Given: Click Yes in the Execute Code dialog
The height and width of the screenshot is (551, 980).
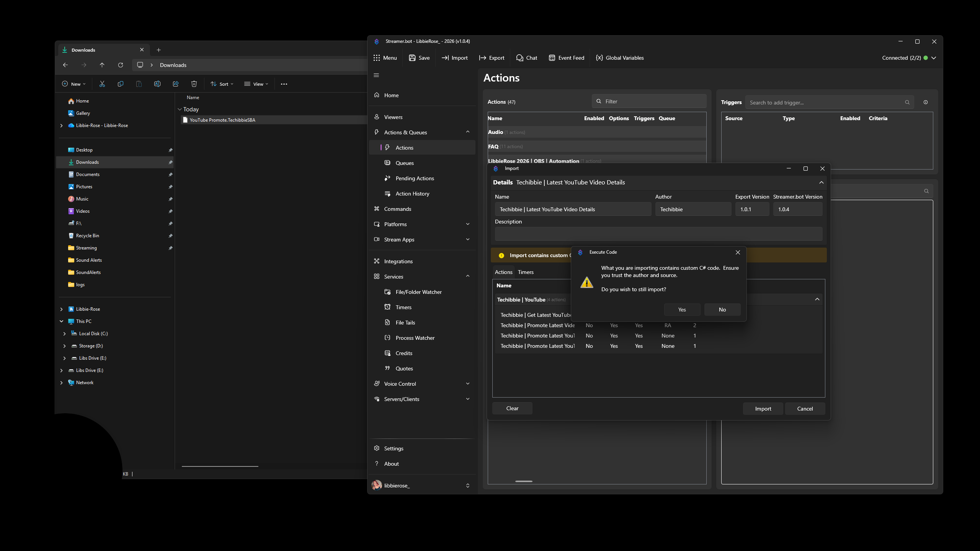Looking at the screenshot, I should (682, 310).
